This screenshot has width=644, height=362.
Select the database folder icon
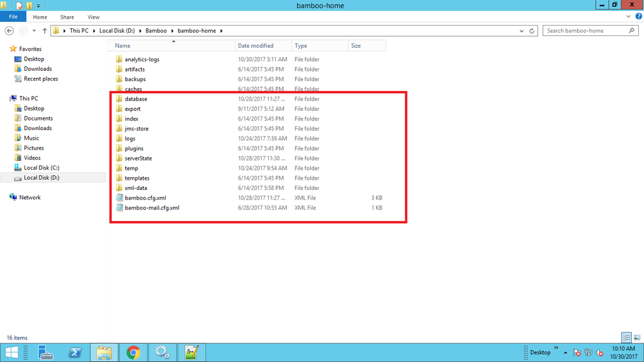tap(119, 99)
